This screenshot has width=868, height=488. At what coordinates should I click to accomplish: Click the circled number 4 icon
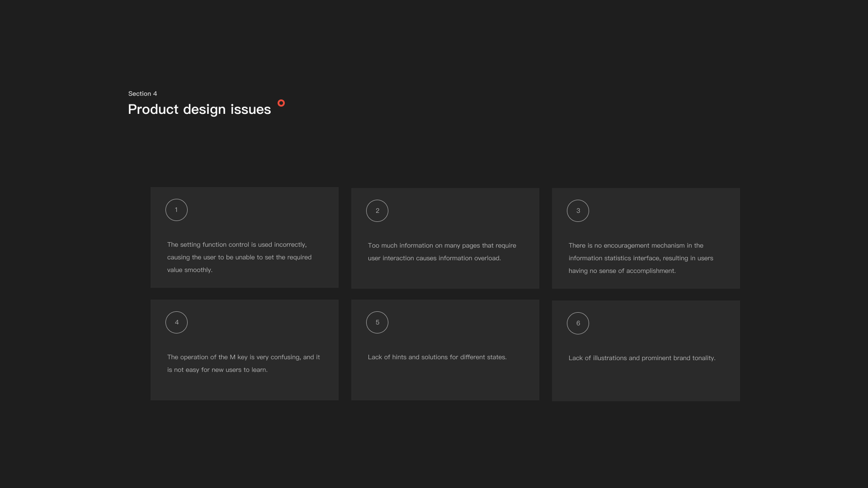[x=176, y=323]
